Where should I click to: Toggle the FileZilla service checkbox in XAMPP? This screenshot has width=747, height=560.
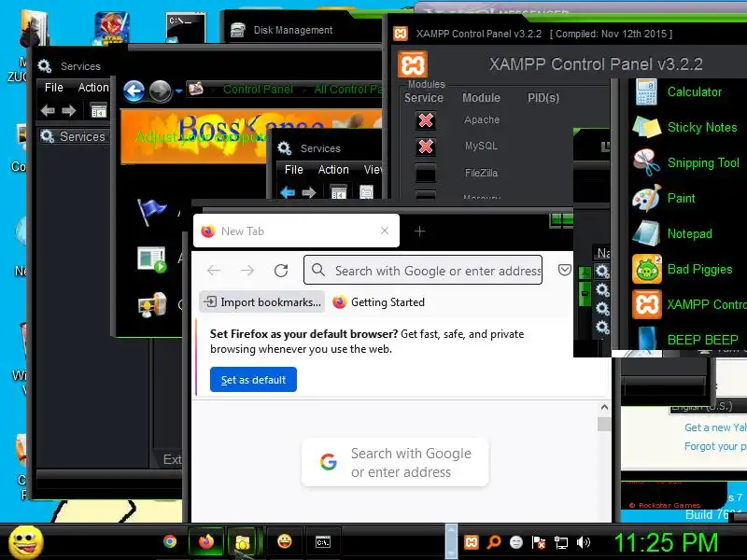426,173
